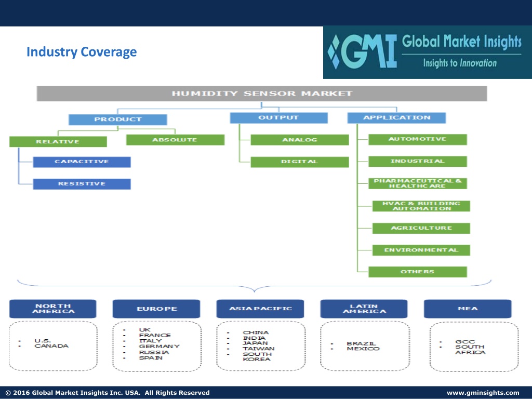
Task: Click TAIWAN in the Asia Pacific list
Action: point(259,349)
